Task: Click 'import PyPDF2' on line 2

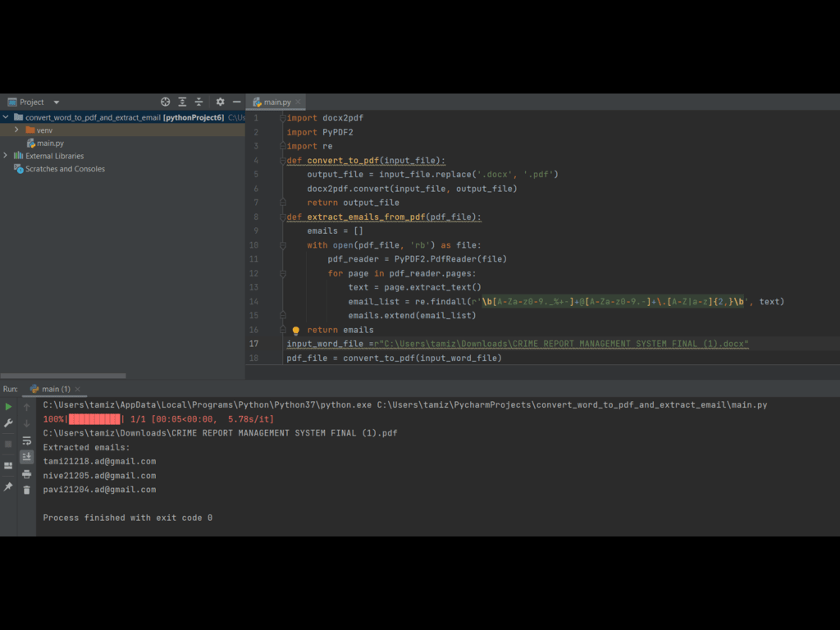Action: point(320,132)
